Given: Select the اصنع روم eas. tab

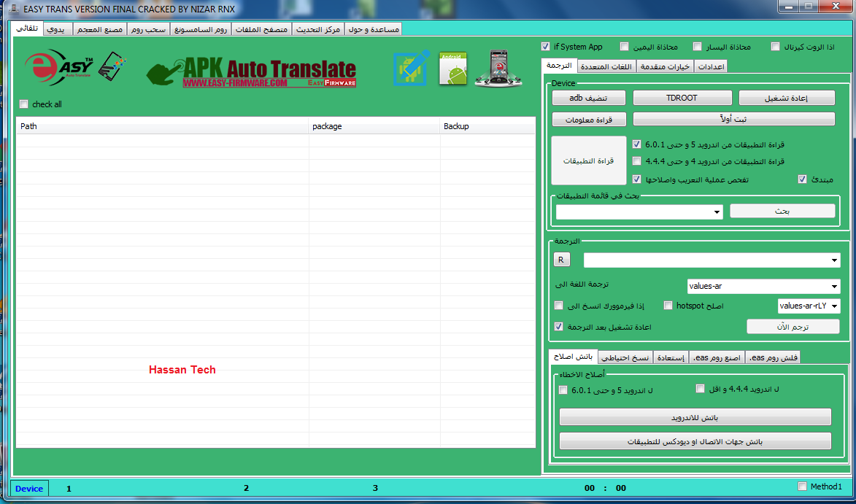Looking at the screenshot, I should (x=717, y=357).
